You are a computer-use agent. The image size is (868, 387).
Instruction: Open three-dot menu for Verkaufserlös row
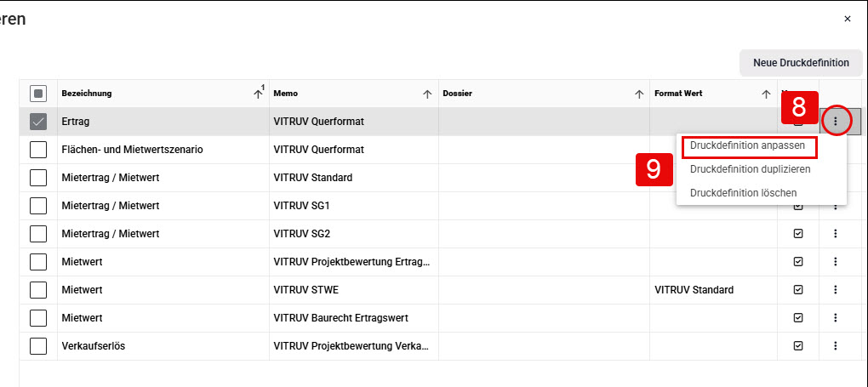coord(836,345)
